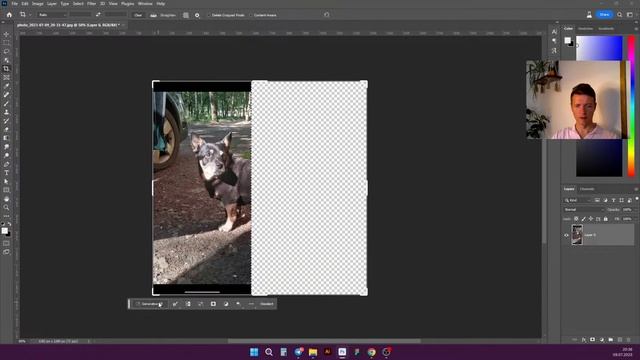Click the hue slider in Color panel
Screen dimensions: 640x360
[631, 106]
